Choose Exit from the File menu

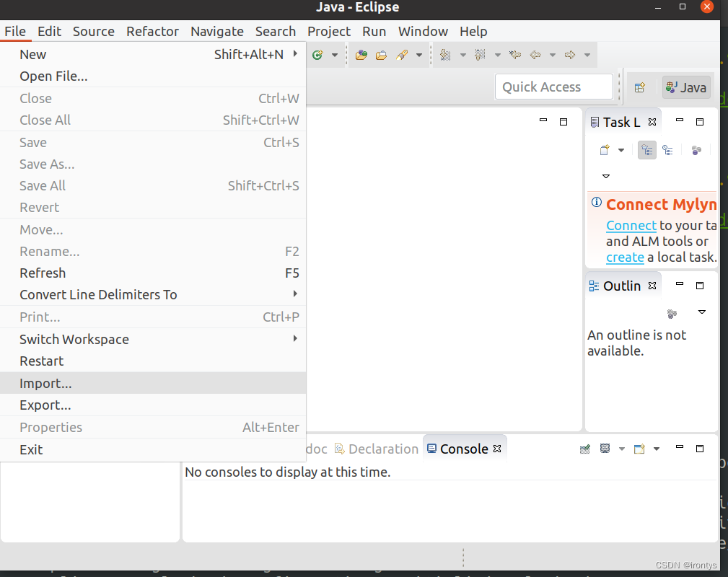click(153, 450)
